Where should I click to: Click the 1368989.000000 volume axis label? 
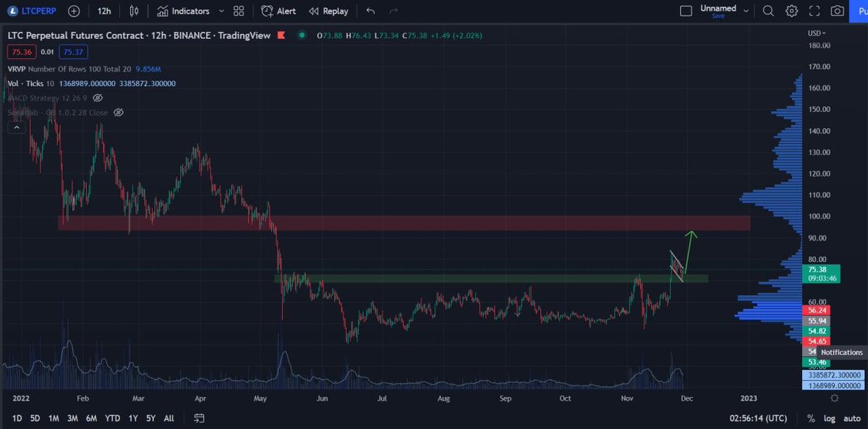(x=833, y=385)
